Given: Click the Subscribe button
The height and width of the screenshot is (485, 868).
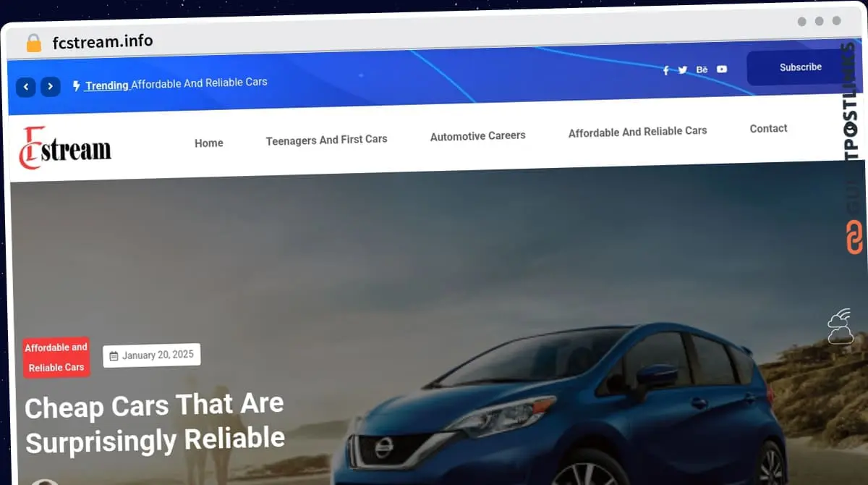Looking at the screenshot, I should pos(800,67).
